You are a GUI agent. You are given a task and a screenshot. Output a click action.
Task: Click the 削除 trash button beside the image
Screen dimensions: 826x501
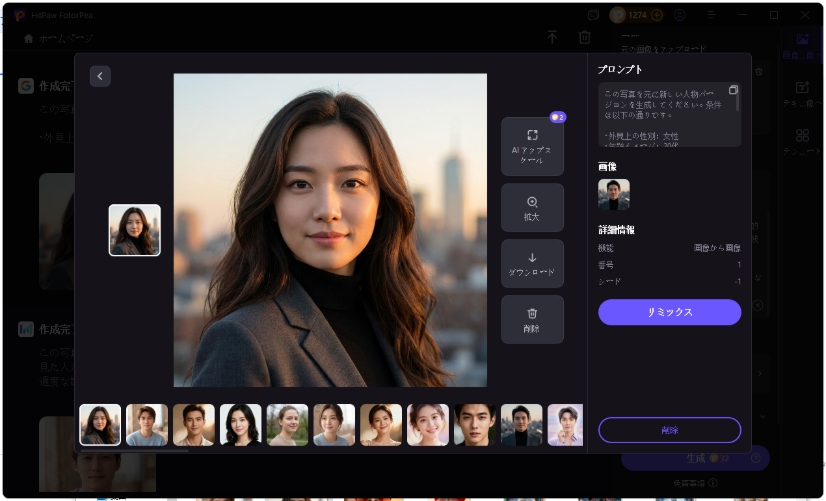pos(532,319)
